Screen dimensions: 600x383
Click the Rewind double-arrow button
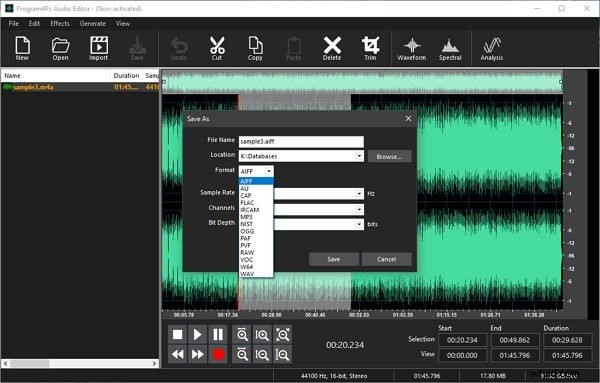tap(178, 354)
